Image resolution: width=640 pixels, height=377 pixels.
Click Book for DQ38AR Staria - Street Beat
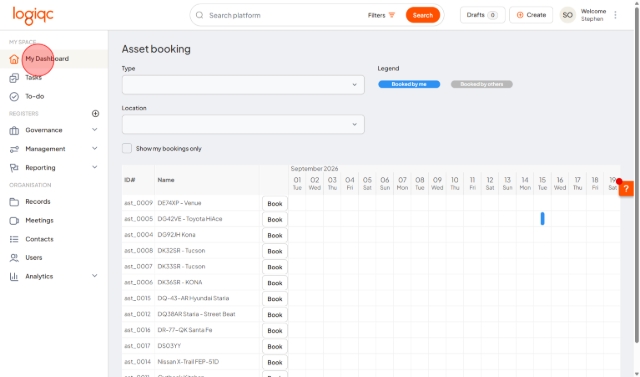[275, 315]
